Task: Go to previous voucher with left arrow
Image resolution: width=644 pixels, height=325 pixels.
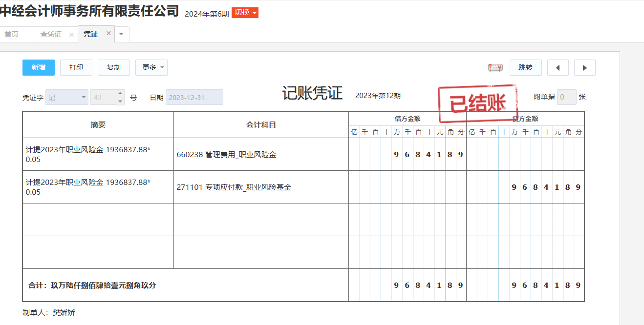Action: (x=558, y=68)
